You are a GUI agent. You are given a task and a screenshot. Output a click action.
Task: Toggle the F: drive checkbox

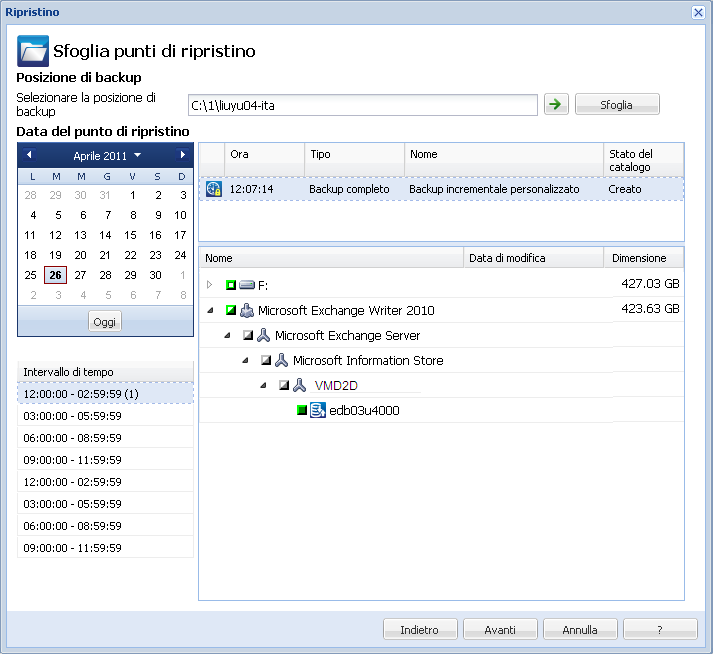pyautogui.click(x=229, y=285)
